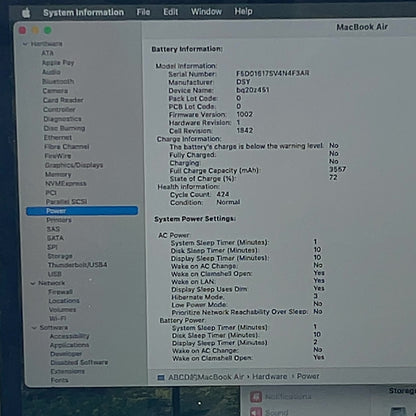
Task: Select Memory in the sidebar
Action: point(58,174)
